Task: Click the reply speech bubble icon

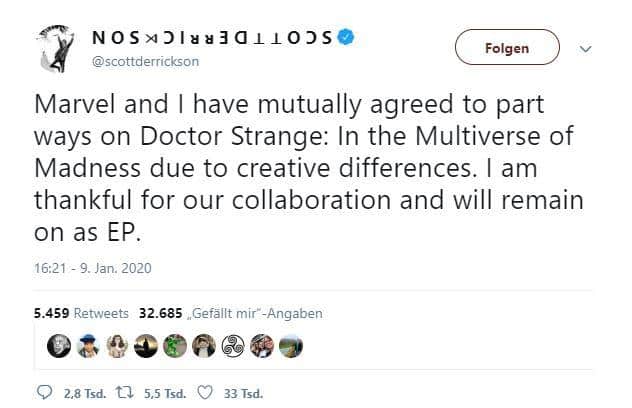Action: point(44,393)
